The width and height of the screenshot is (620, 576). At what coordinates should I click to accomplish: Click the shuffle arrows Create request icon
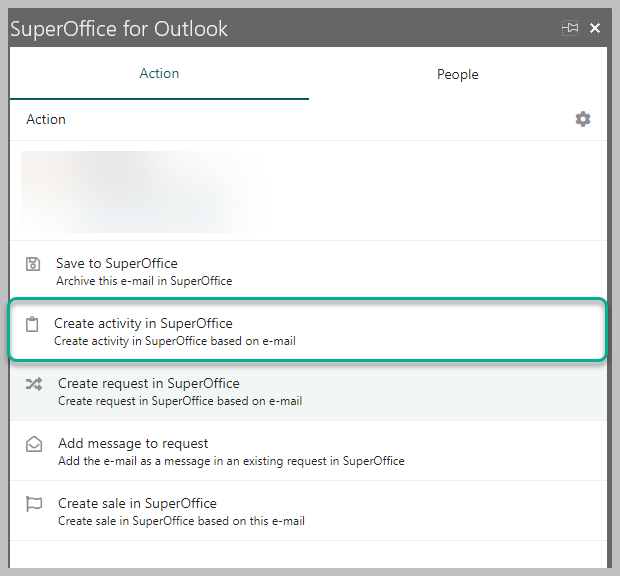point(34,384)
